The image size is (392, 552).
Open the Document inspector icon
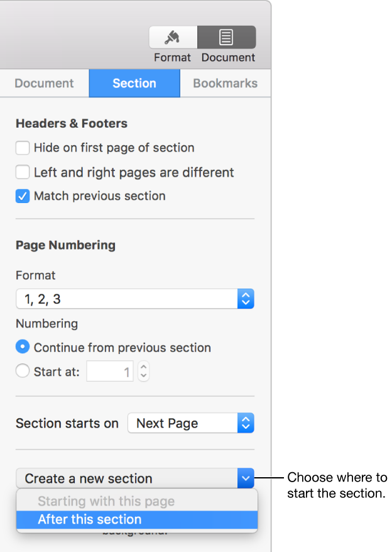pyautogui.click(x=227, y=37)
